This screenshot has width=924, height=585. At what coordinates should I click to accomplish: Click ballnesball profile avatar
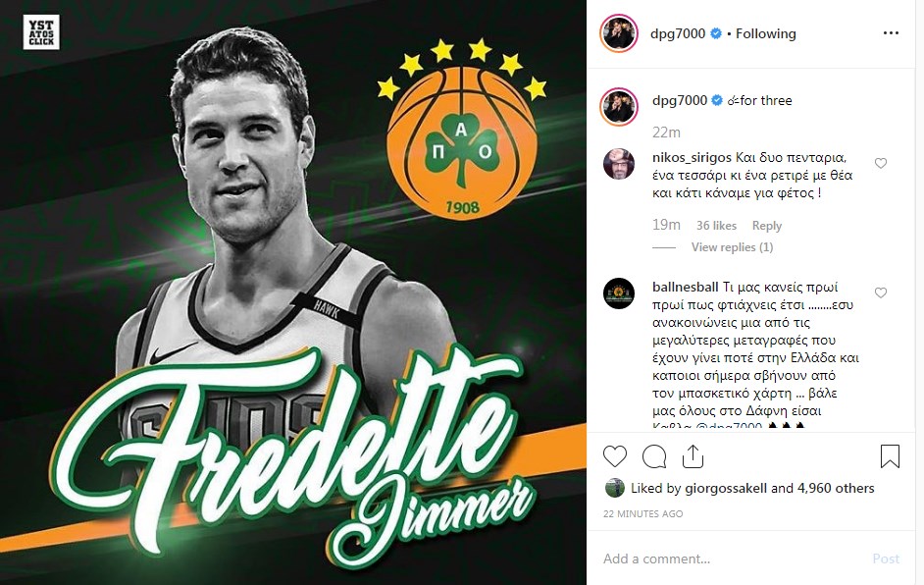click(619, 293)
